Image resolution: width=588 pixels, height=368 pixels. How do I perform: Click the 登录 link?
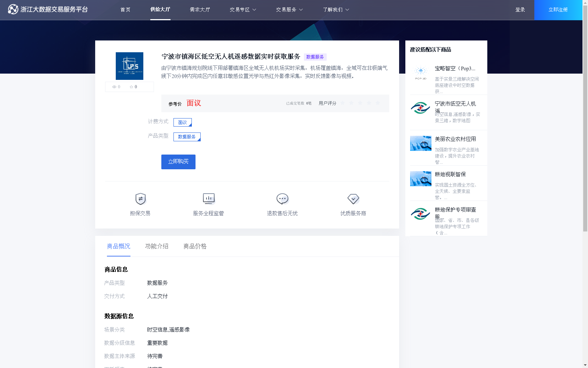(520, 10)
